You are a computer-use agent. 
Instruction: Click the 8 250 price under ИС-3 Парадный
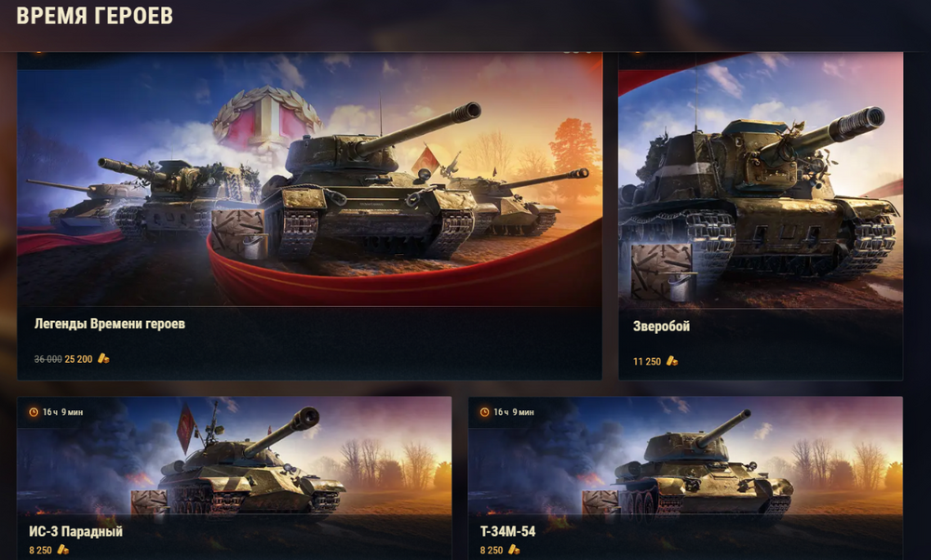tap(40, 551)
